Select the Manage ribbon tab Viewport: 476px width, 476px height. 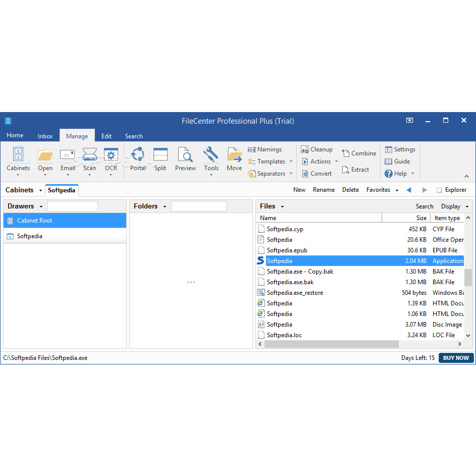[x=77, y=136]
